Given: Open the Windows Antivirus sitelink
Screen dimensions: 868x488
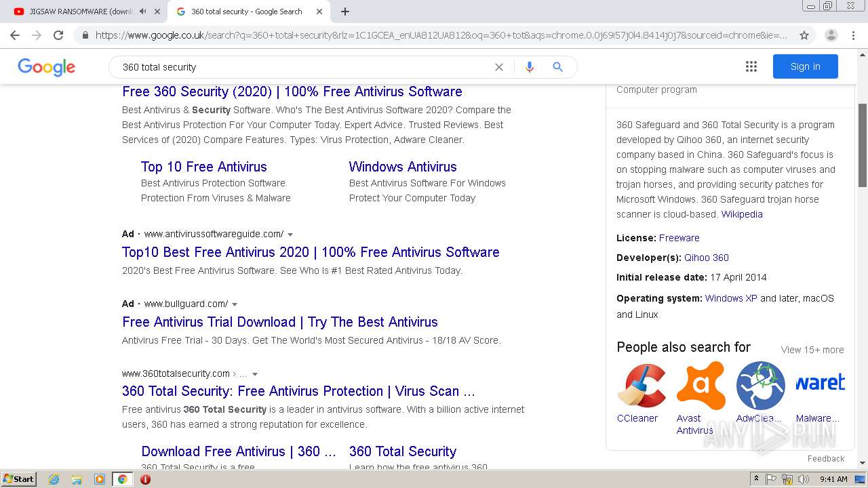Looking at the screenshot, I should tap(403, 167).
